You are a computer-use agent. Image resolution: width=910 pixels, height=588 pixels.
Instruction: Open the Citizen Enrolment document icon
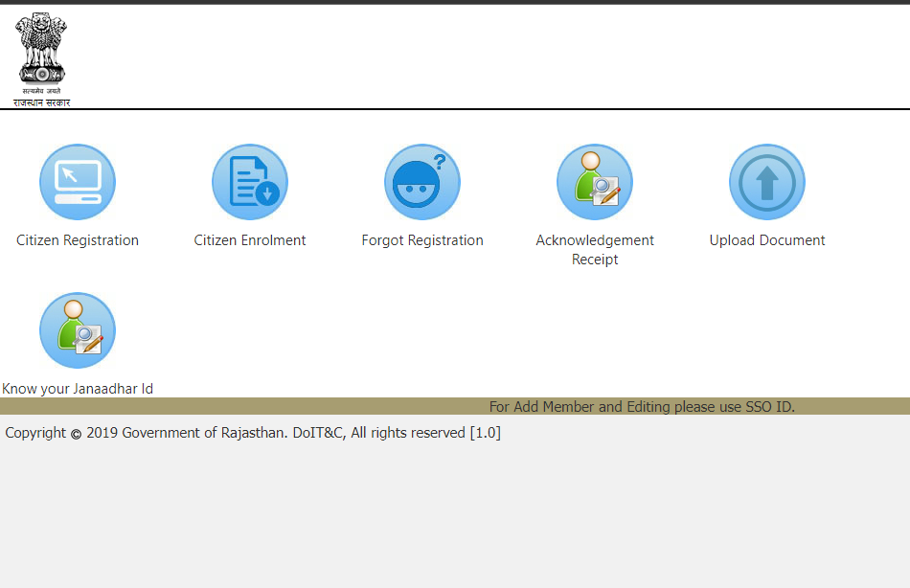(250, 182)
